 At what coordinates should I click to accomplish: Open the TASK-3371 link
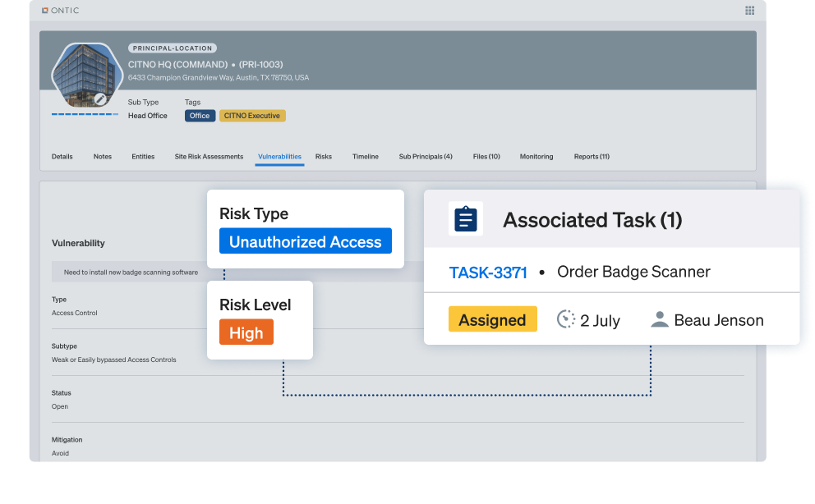(488, 273)
